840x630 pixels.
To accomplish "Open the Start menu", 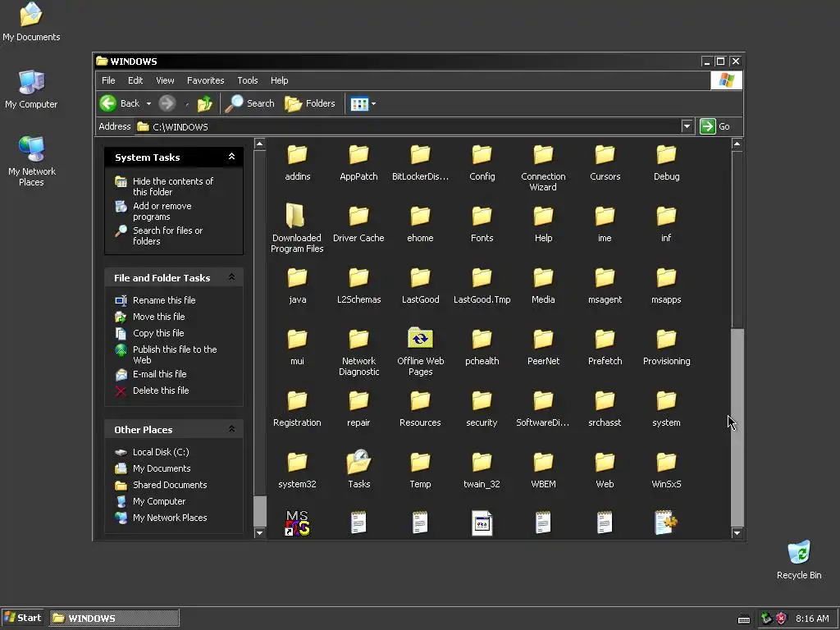I will click(22, 618).
